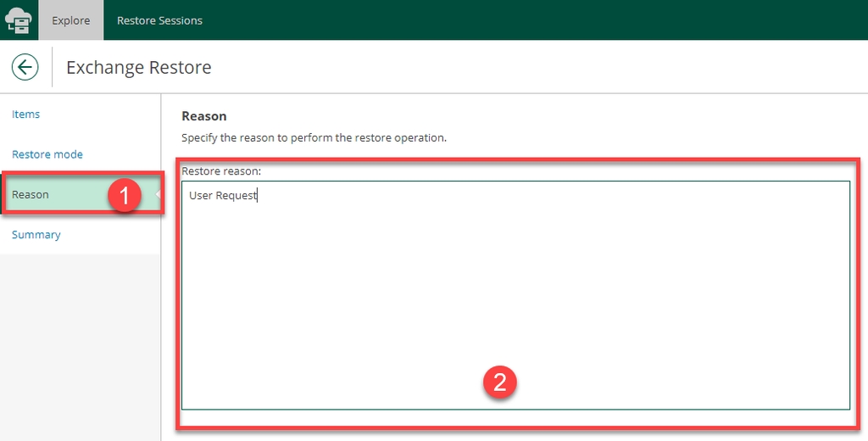Click the red badge numbered 1
Image resolution: width=868 pixels, height=441 pixels.
(124, 196)
